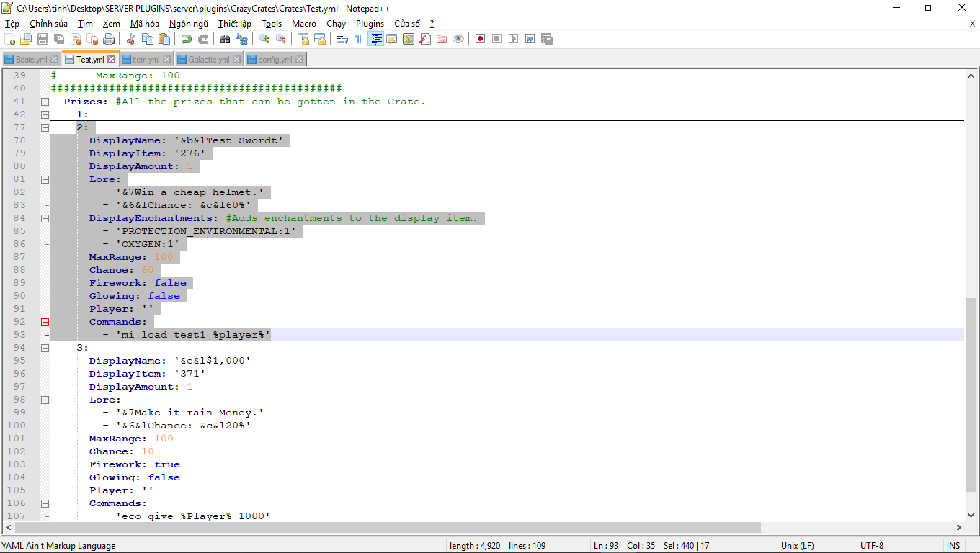Image resolution: width=980 pixels, height=553 pixels.
Task: Close the config.yml tab
Action: [x=300, y=60]
